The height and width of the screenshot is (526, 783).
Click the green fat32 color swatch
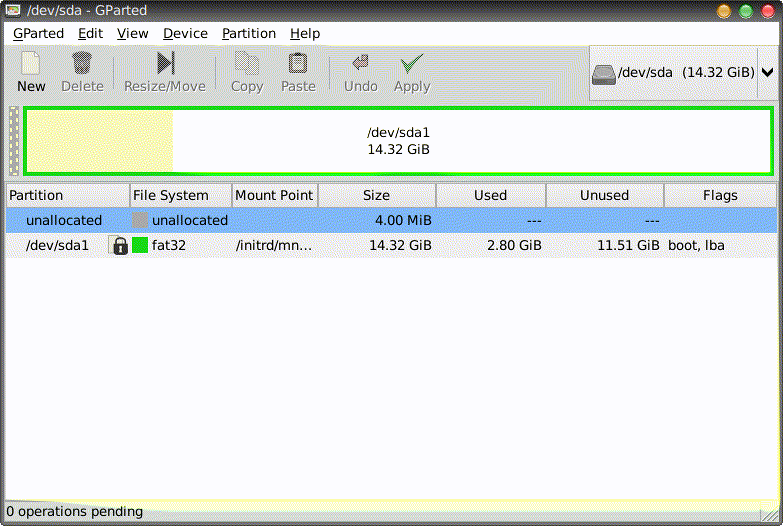point(140,245)
